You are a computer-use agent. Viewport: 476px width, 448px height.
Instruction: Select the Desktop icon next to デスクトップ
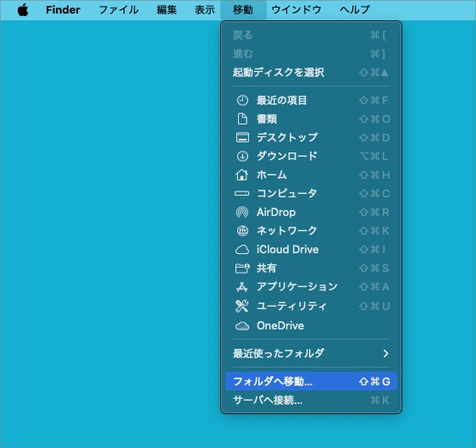pos(242,137)
